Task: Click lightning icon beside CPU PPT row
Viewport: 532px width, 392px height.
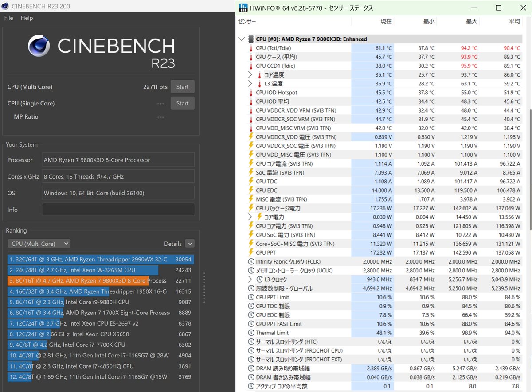Action: pyautogui.click(x=250, y=252)
